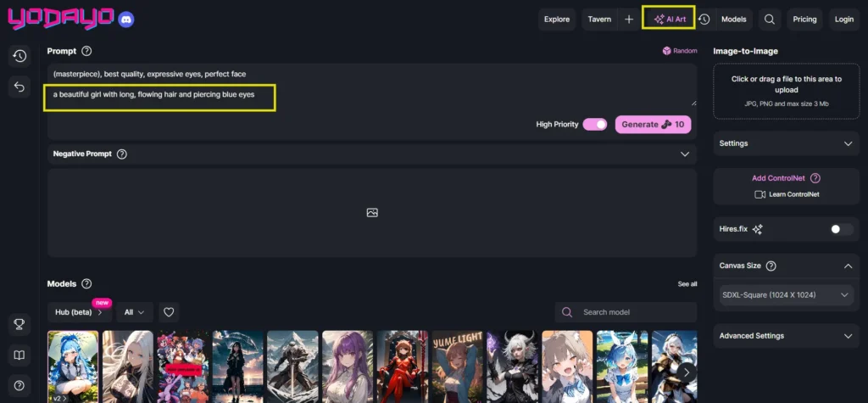Click the help icon next to Models heading
Screen dimensions: 868x403
[86, 284]
